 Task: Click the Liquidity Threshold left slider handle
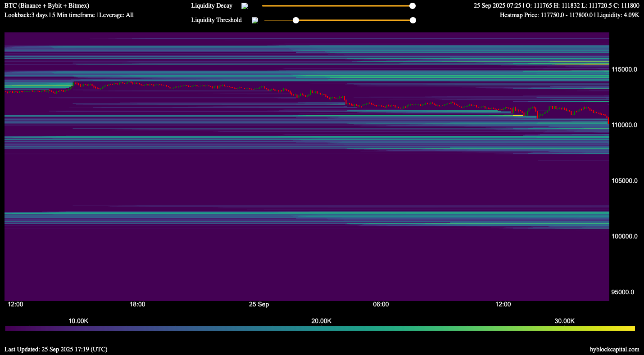[296, 20]
